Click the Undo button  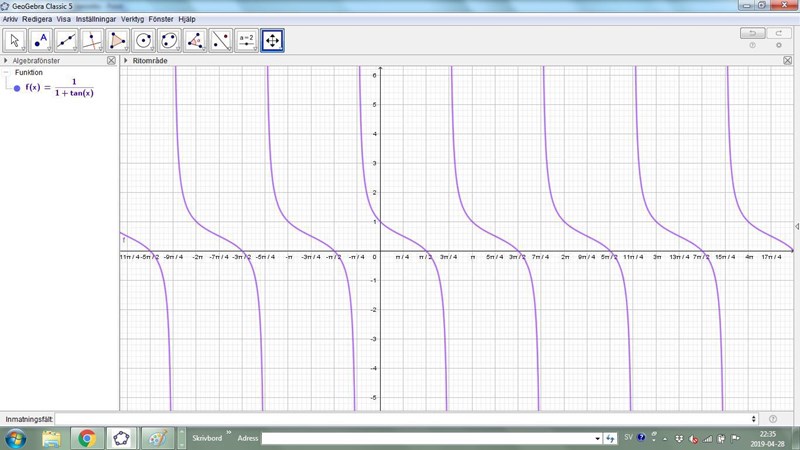tap(752, 33)
